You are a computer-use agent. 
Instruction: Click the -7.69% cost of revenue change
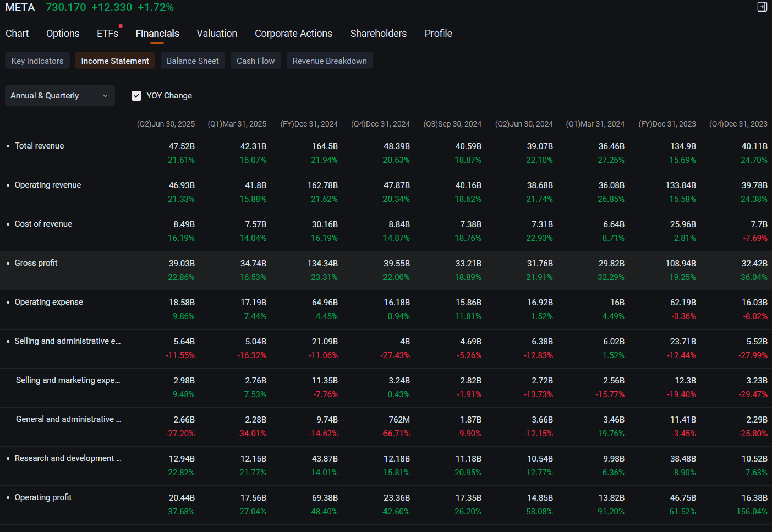point(755,238)
